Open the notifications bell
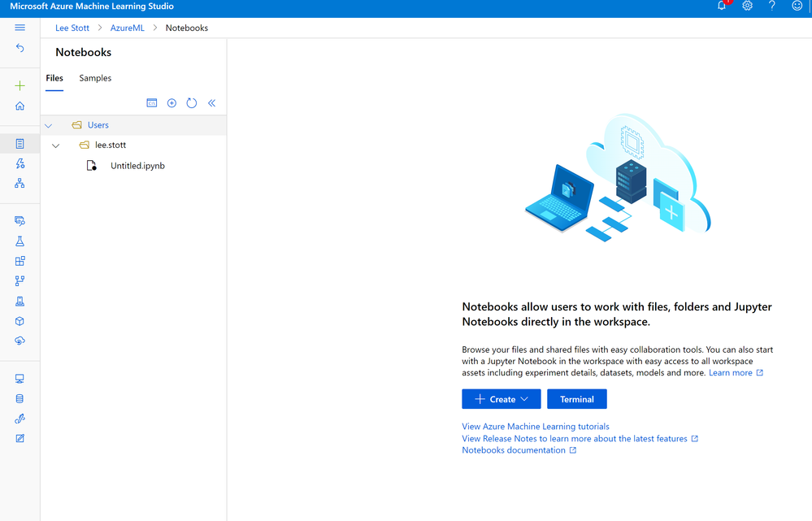This screenshot has width=812, height=521. click(722, 6)
